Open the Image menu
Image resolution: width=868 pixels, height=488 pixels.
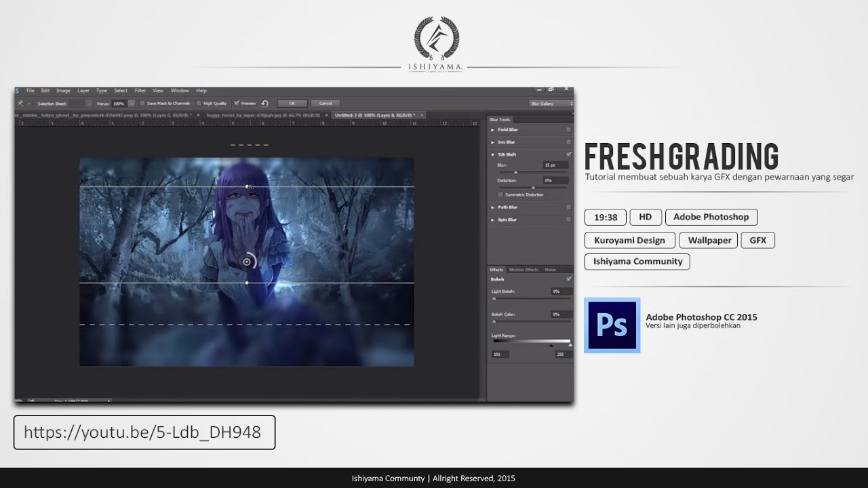63,91
